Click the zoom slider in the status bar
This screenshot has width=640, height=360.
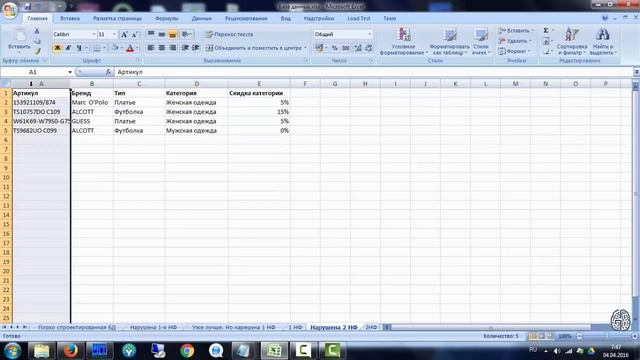point(607,336)
